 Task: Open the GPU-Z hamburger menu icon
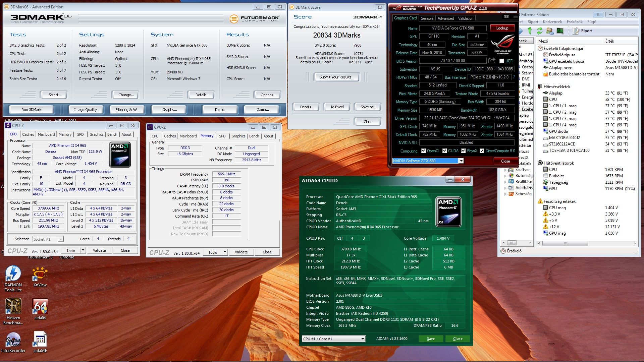(x=515, y=16)
